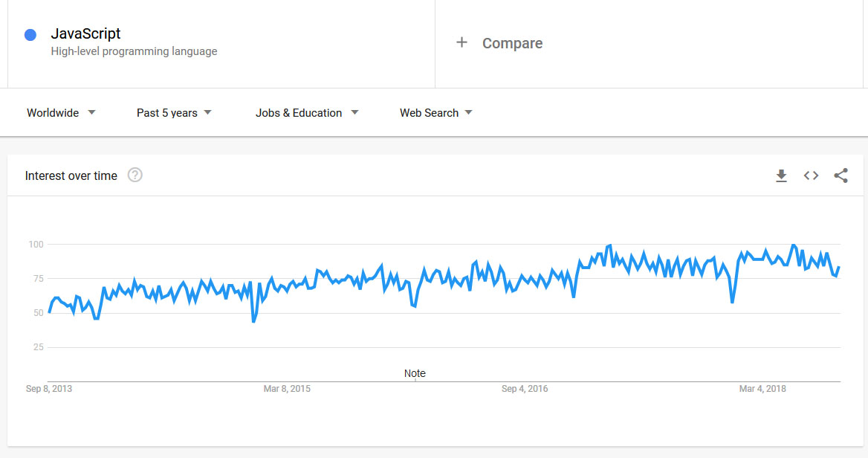Click the Mar 8, 2015 axis label

pos(287,389)
